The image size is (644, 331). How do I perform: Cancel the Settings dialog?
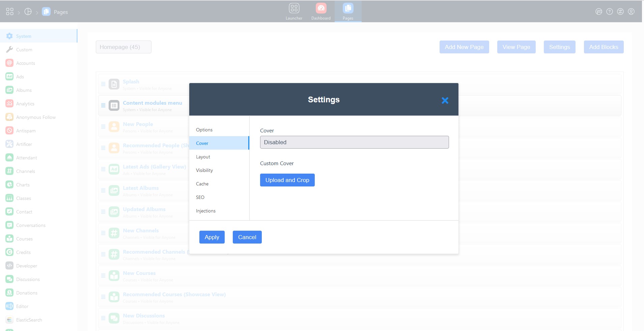[247, 237]
